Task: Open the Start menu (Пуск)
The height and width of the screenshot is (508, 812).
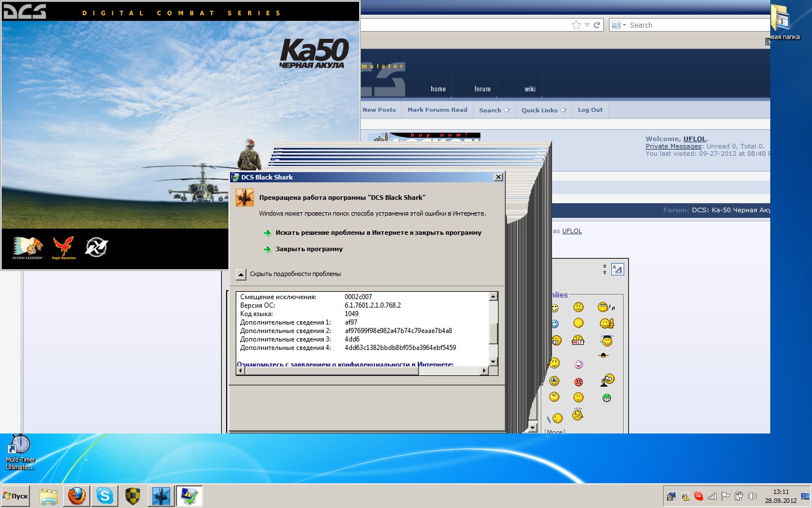Action: coord(15,496)
